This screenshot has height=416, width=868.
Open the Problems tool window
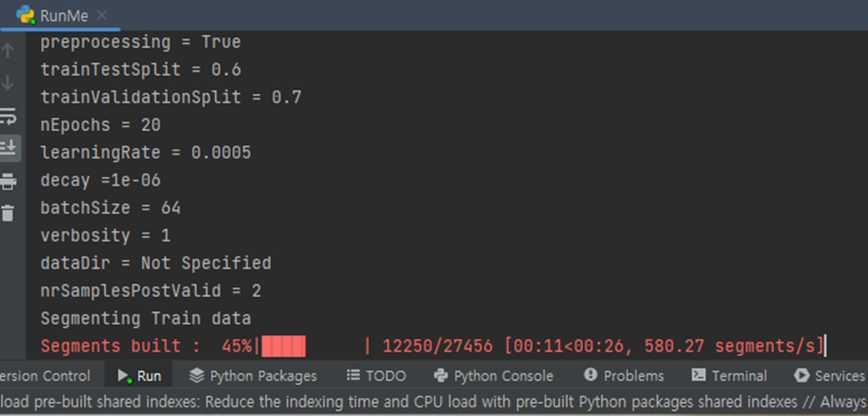pyautogui.click(x=623, y=376)
